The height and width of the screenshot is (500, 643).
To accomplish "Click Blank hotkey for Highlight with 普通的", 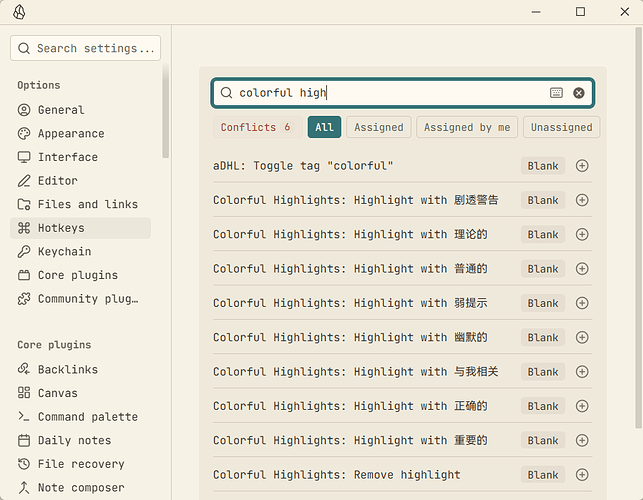I will tap(543, 269).
